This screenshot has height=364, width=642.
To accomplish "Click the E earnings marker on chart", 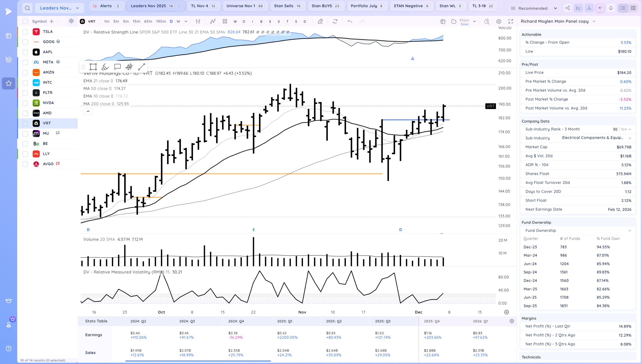I will tap(254, 229).
